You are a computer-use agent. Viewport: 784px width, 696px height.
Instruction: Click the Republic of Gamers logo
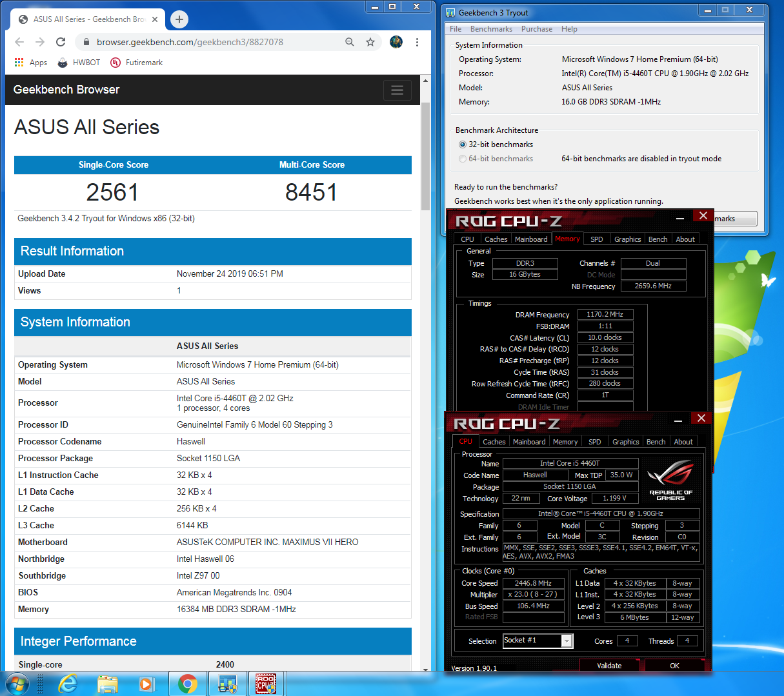pos(670,479)
